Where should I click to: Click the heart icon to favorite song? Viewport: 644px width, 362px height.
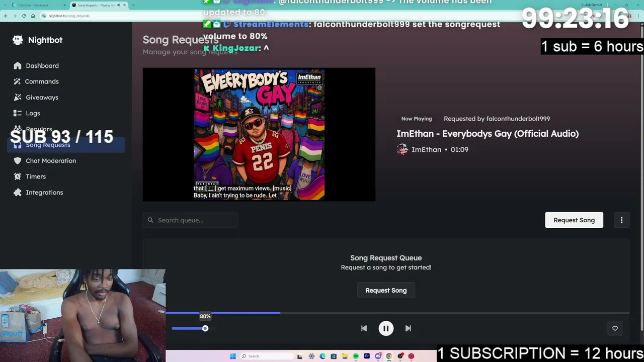coord(615,328)
